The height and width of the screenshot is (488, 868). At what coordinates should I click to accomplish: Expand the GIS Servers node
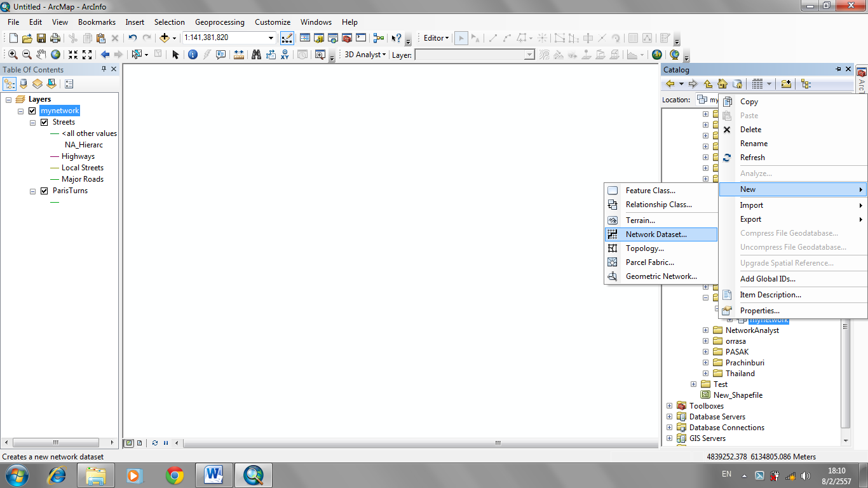pos(669,438)
